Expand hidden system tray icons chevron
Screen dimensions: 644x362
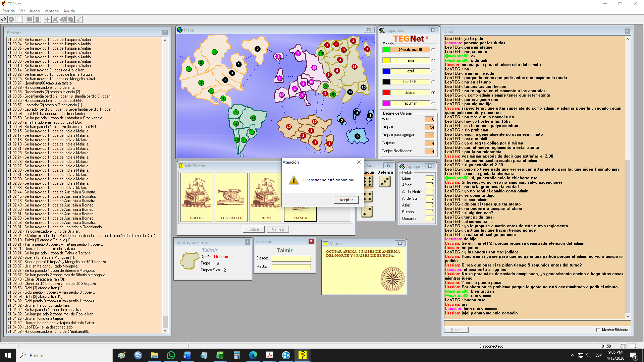[x=572, y=355]
